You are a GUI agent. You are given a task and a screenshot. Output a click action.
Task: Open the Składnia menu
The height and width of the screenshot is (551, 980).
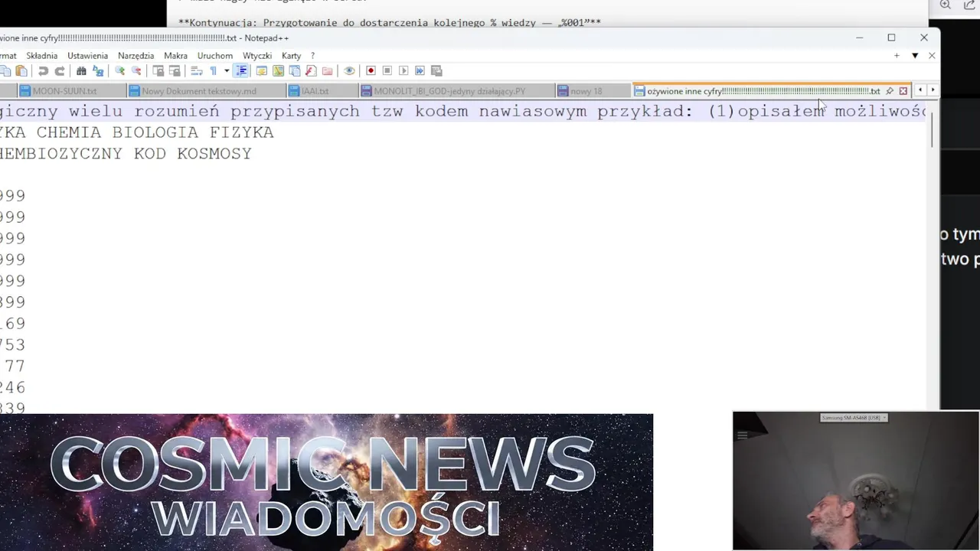42,56
